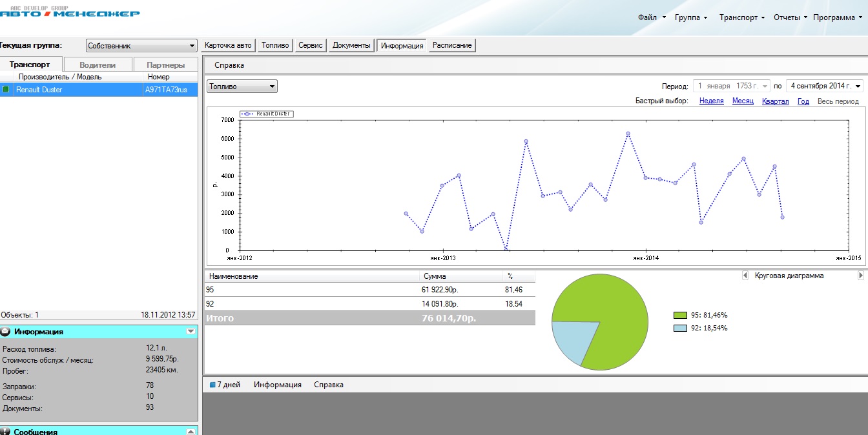Open the end date picker dropdown

coord(858,86)
